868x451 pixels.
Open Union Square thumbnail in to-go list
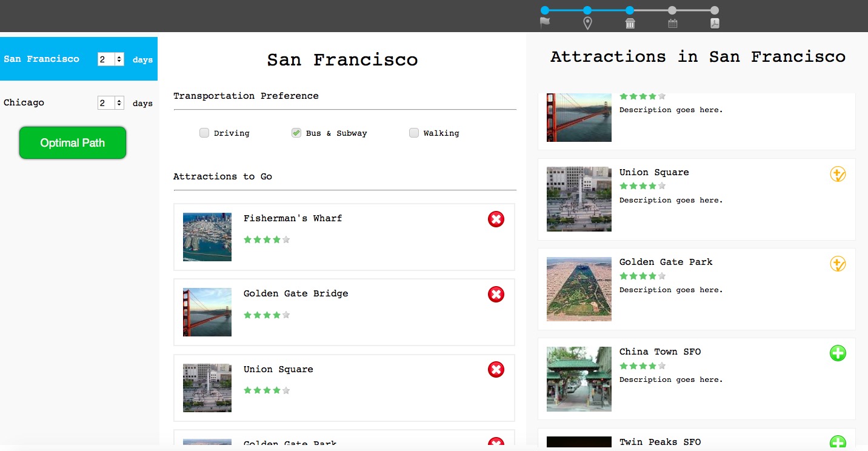tap(207, 388)
